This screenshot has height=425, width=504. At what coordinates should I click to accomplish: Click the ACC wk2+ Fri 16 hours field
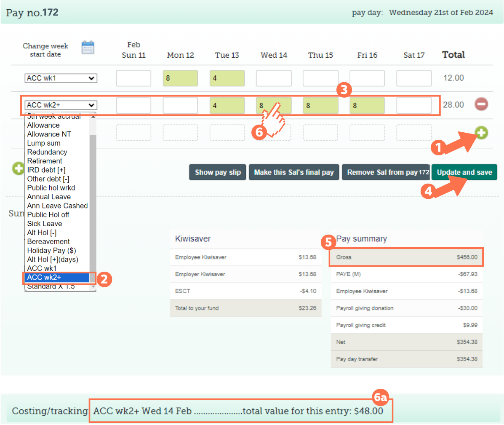367,105
